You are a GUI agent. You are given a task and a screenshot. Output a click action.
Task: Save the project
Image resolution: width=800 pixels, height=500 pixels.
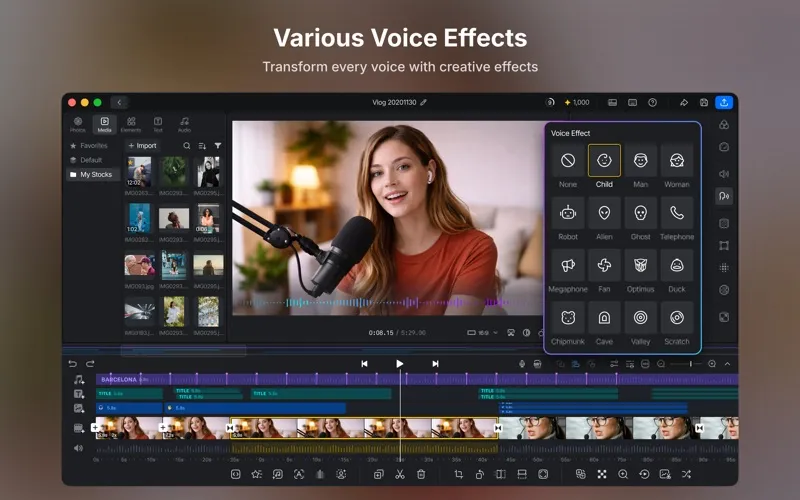(x=704, y=103)
